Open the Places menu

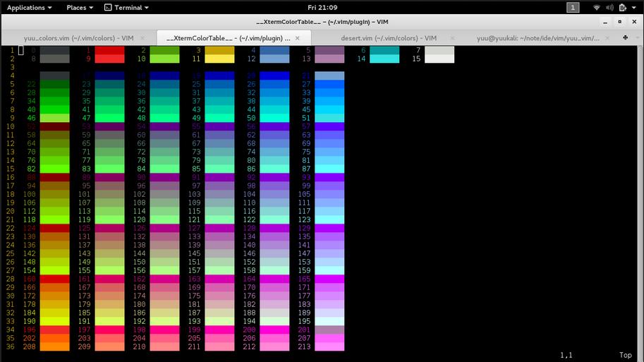[80, 7]
